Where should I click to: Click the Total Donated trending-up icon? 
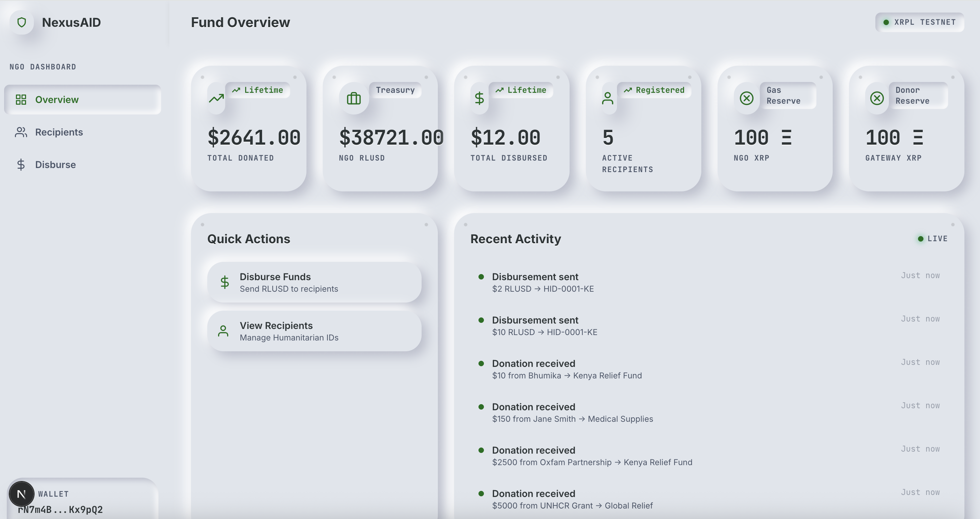click(216, 99)
